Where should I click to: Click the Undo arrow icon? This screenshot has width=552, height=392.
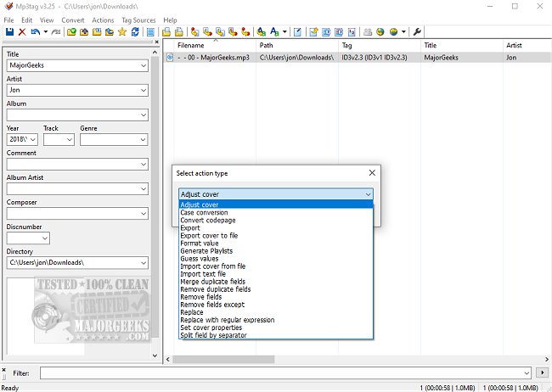click(36, 32)
